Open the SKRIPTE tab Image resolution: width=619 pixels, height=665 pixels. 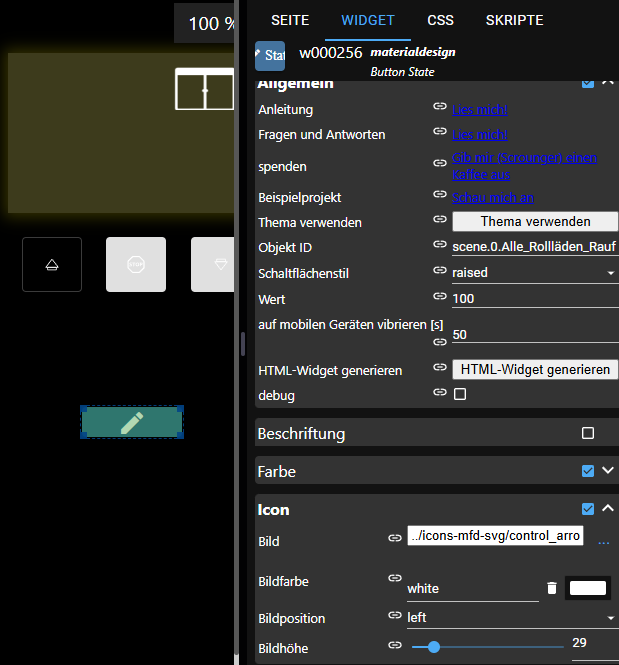(x=514, y=20)
